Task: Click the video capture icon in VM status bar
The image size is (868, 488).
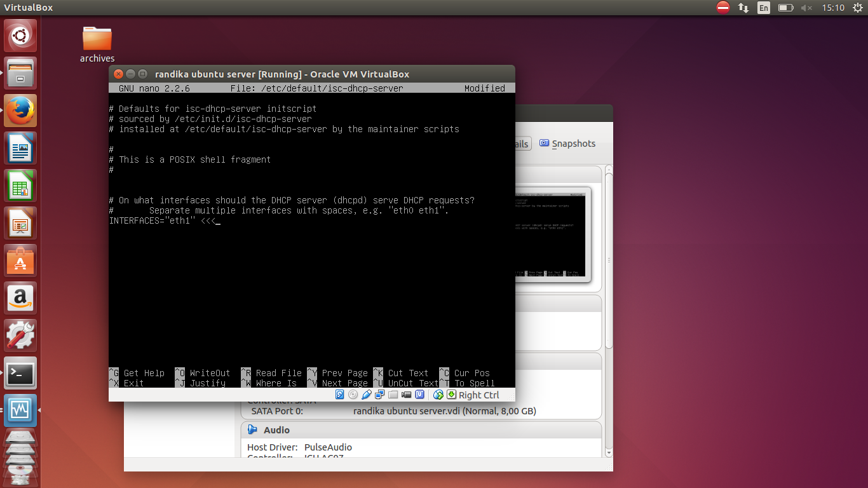Action: (407, 395)
